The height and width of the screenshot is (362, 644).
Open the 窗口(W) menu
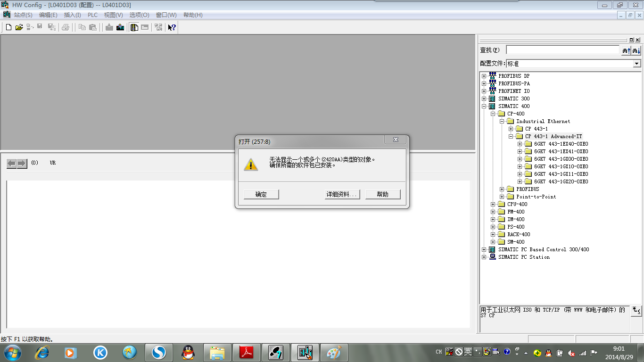pos(166,15)
